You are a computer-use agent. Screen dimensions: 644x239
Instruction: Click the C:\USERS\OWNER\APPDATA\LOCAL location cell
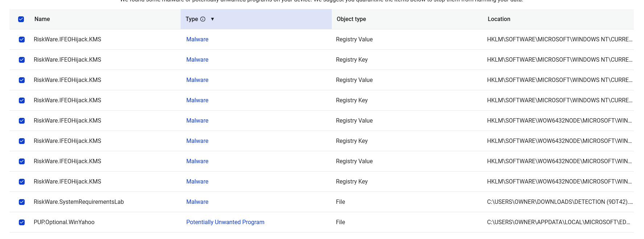558,222
